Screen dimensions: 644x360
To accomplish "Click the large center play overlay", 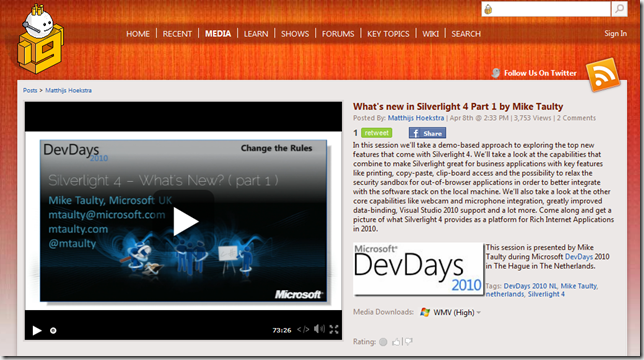I will [x=184, y=222].
